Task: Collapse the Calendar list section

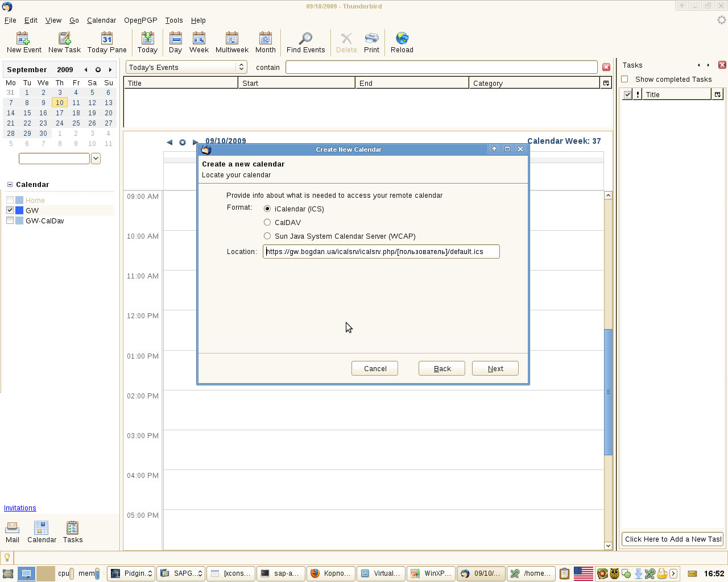Action: coord(10,185)
